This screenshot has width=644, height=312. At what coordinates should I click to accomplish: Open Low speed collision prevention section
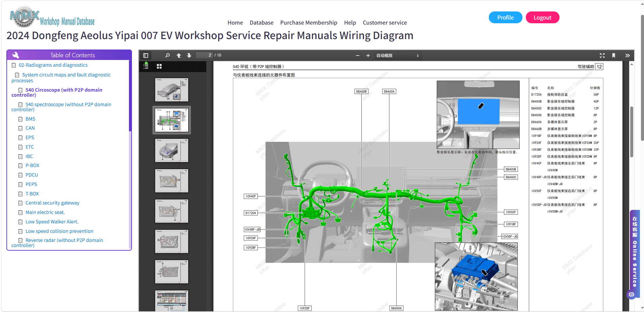click(x=59, y=231)
